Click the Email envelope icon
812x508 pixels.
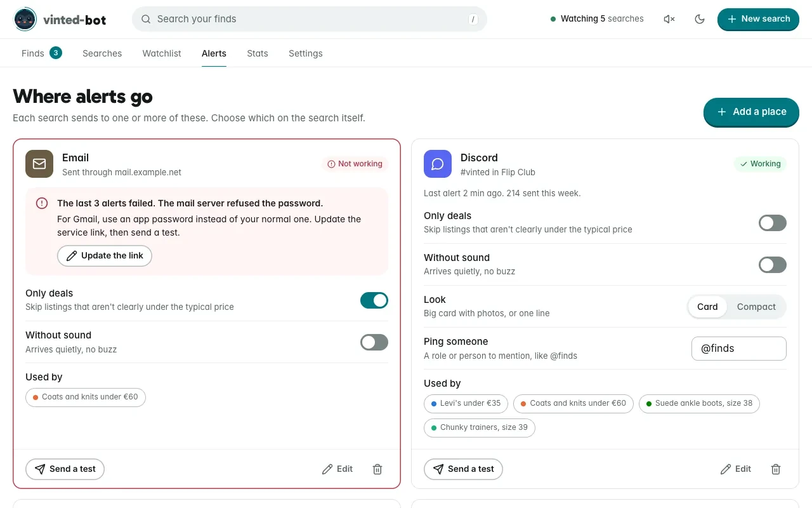[x=39, y=164]
